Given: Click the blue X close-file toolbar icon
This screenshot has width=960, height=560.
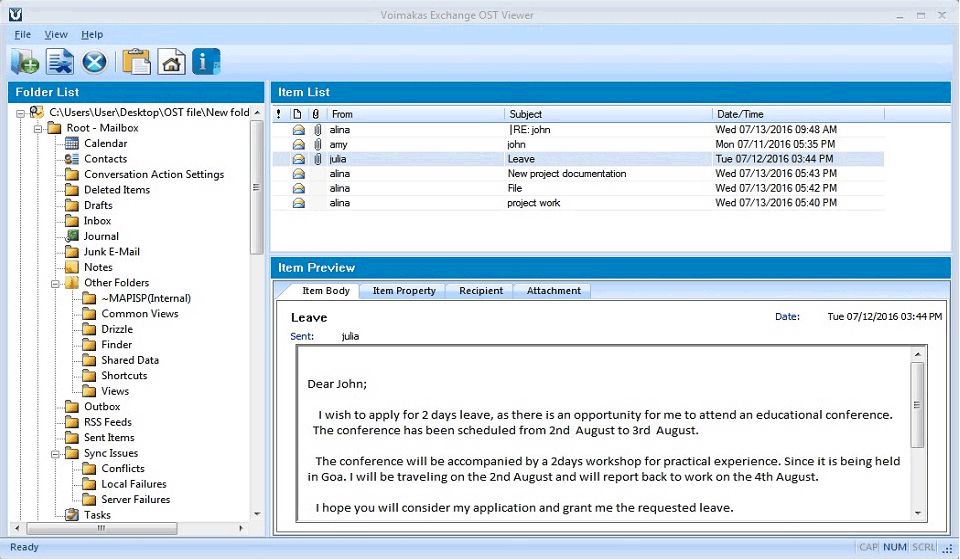Looking at the screenshot, I should [x=94, y=62].
